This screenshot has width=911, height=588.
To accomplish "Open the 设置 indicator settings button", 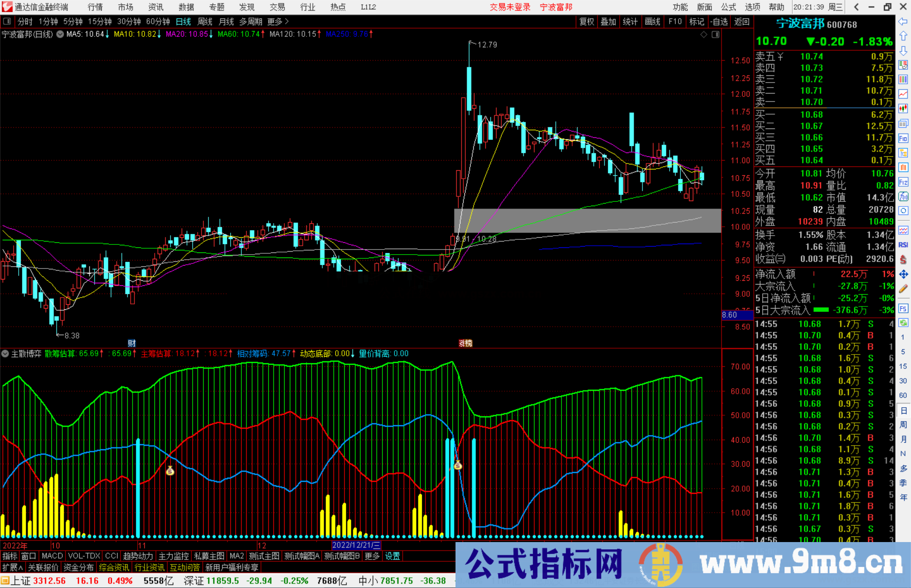I will pyautogui.click(x=392, y=556).
